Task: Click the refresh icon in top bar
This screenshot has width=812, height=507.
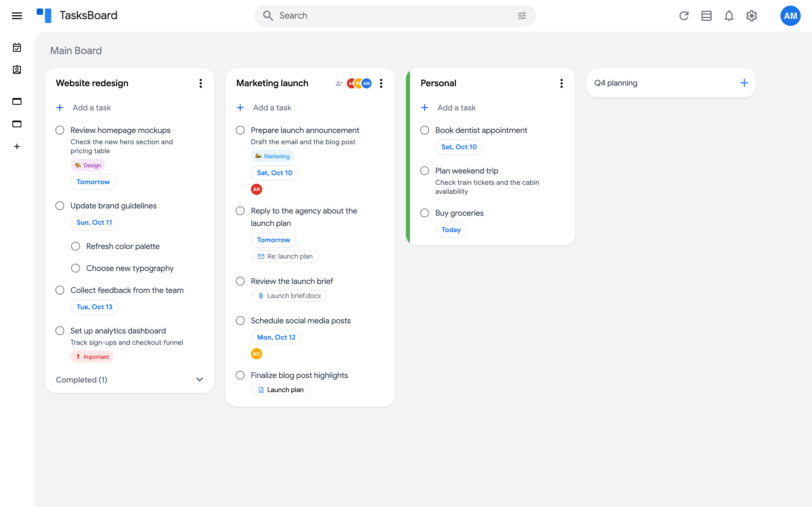Action: (x=683, y=16)
